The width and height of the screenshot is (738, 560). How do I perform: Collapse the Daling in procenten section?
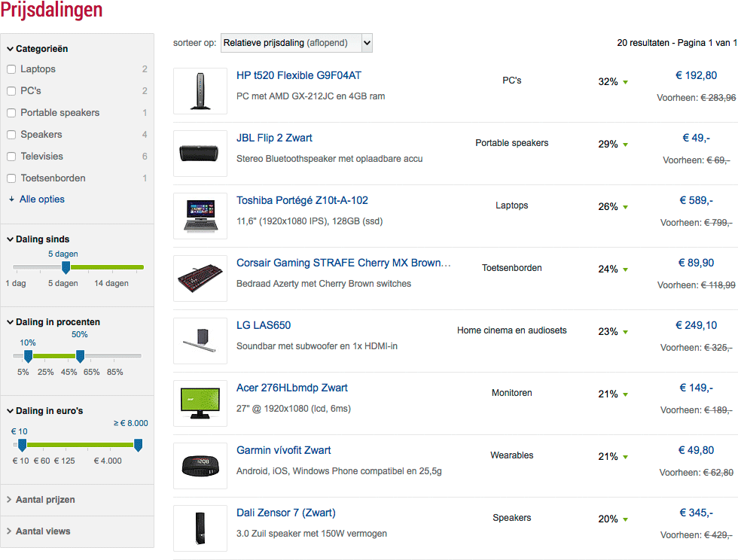(53, 322)
